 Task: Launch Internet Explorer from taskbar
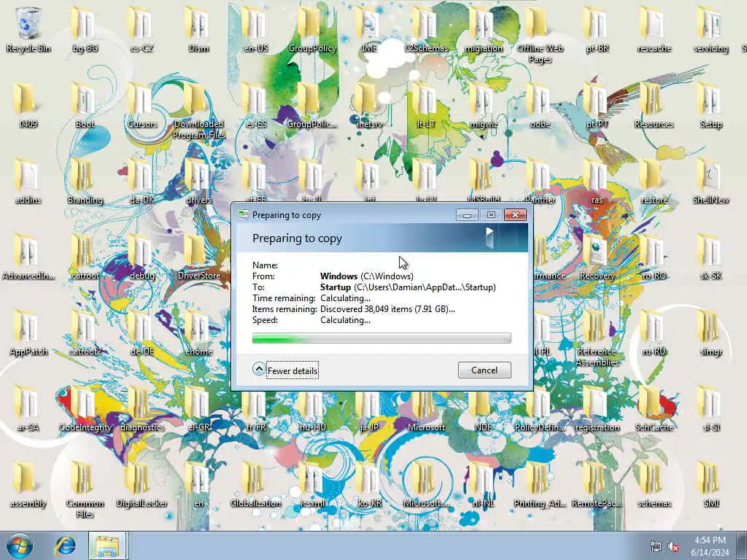tap(65, 545)
